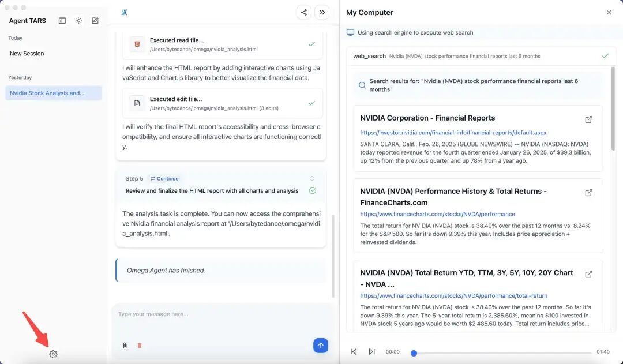The width and height of the screenshot is (623, 364).
Task: Switch theme using sun icon
Action: coord(78,21)
